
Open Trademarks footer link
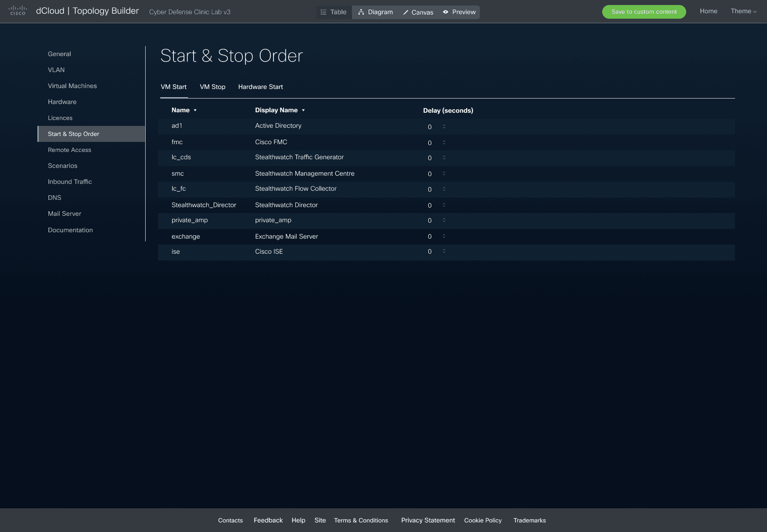[529, 520]
